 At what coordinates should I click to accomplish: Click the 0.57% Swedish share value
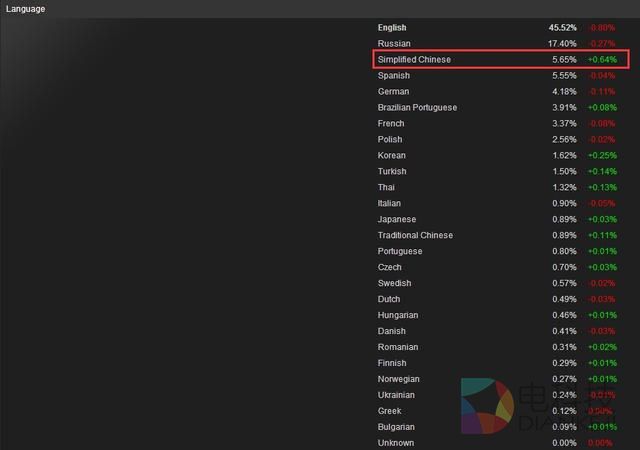tap(564, 283)
